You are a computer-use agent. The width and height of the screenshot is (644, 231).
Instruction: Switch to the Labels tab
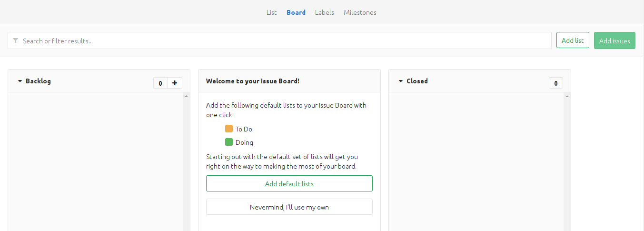pos(325,12)
